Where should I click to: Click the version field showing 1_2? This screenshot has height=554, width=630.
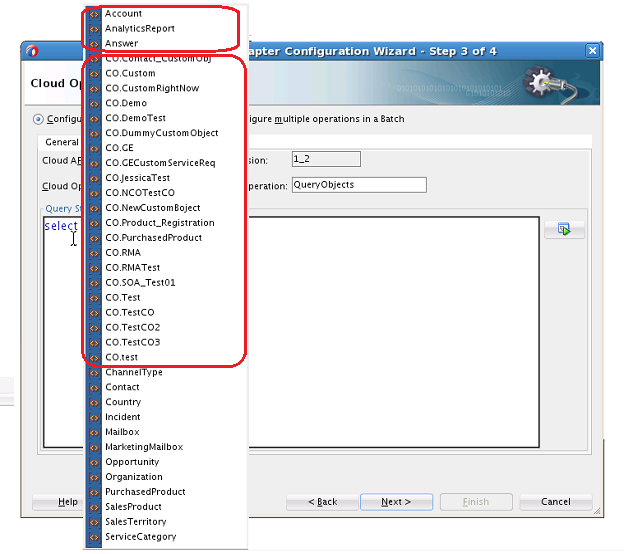click(326, 159)
